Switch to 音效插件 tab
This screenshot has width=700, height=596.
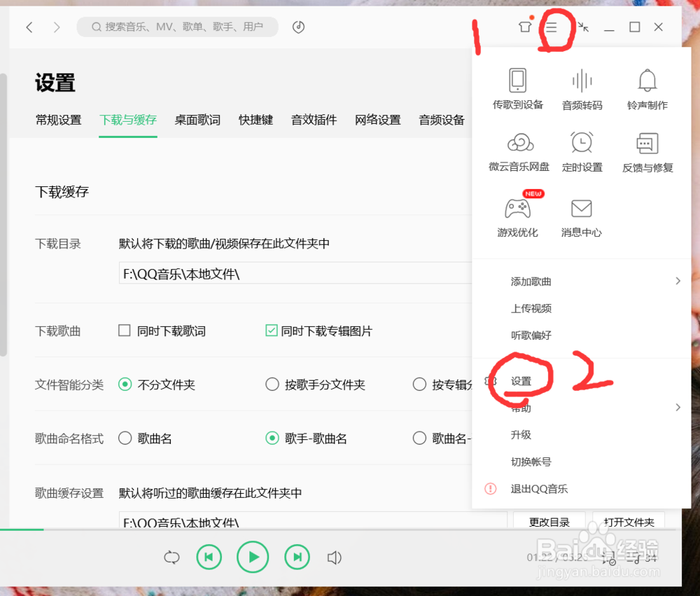(x=314, y=120)
